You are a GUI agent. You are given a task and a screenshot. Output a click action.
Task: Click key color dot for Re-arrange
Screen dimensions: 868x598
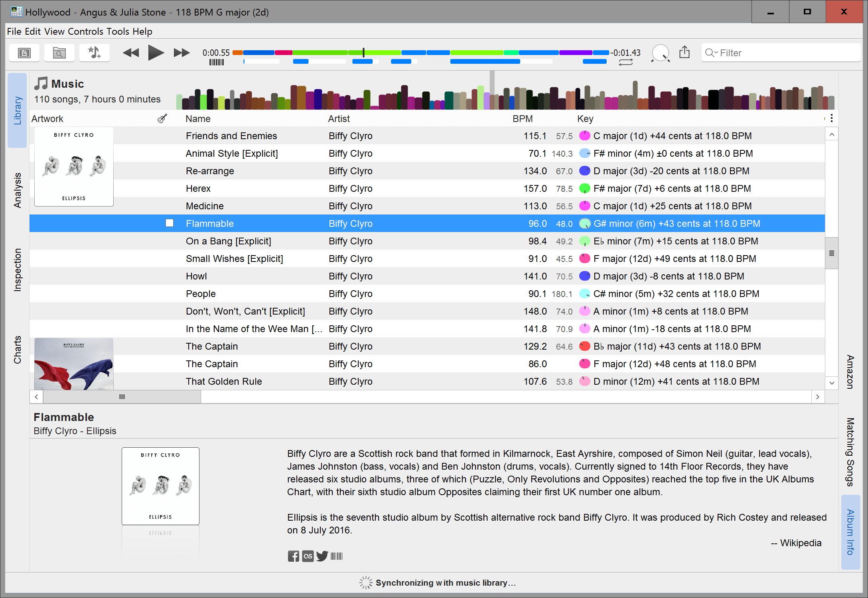(584, 171)
